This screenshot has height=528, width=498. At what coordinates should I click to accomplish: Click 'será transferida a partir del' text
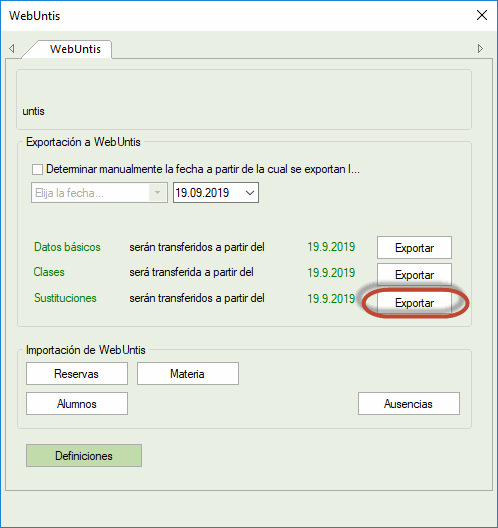191,272
